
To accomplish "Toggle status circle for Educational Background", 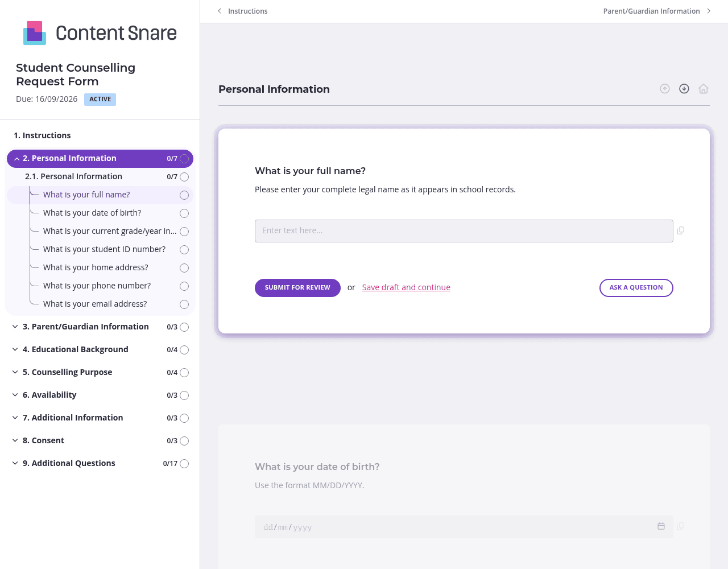I will click(x=184, y=350).
